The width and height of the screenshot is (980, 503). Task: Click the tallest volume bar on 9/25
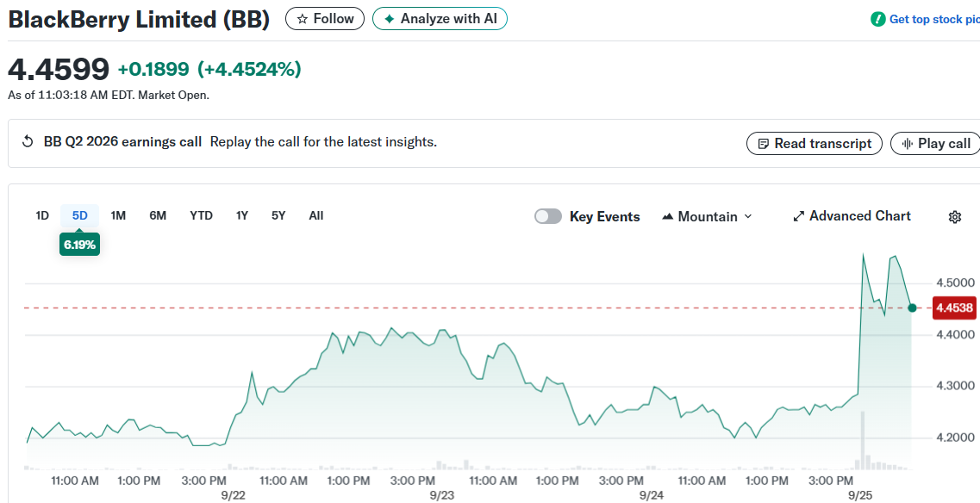point(863,440)
